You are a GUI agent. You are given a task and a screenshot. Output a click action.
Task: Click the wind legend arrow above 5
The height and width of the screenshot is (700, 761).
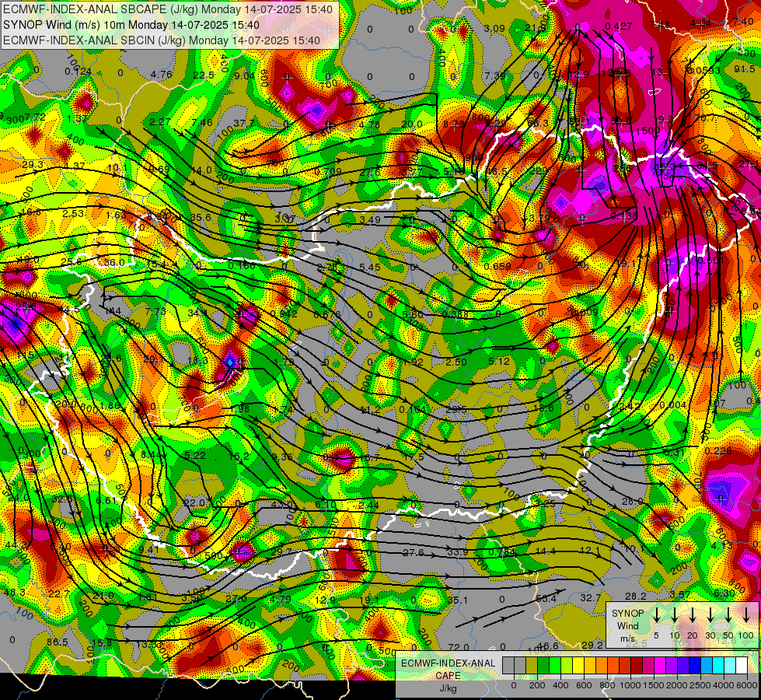(x=656, y=615)
